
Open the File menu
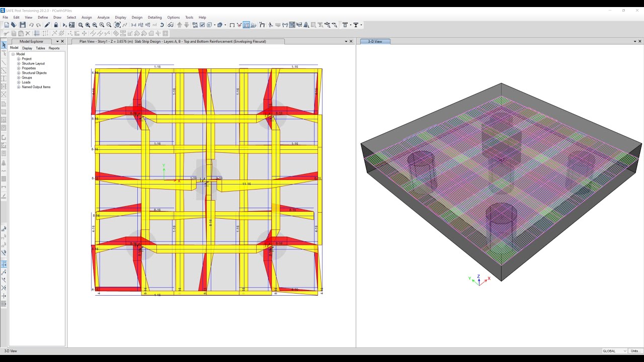[x=5, y=17]
